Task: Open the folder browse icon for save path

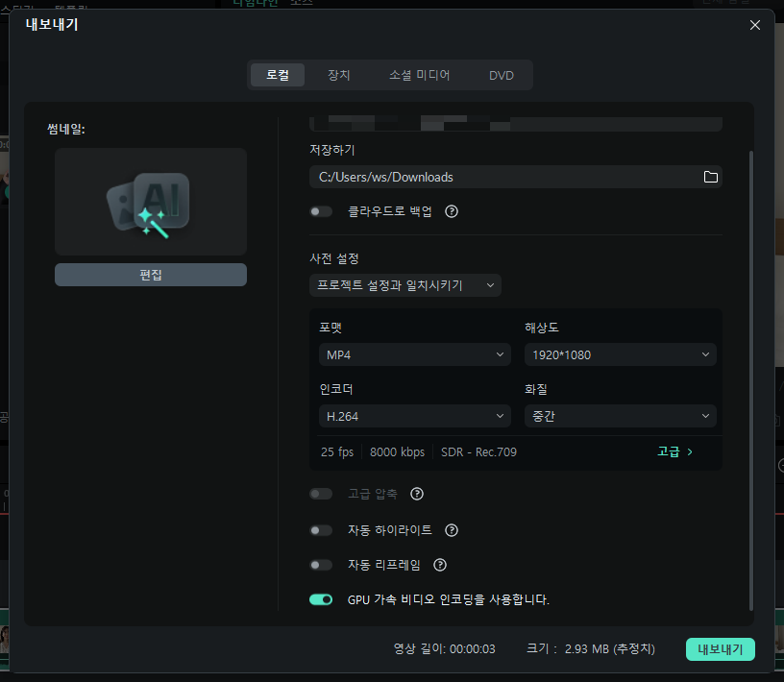Action: (711, 177)
